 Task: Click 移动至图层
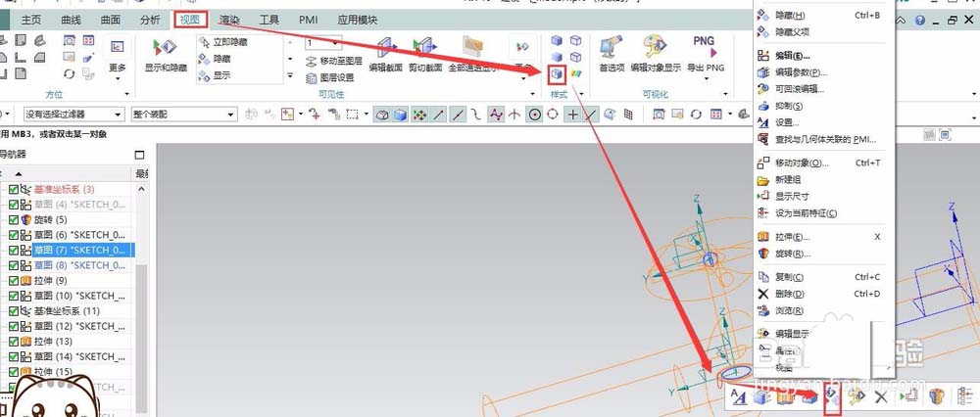coord(334,61)
